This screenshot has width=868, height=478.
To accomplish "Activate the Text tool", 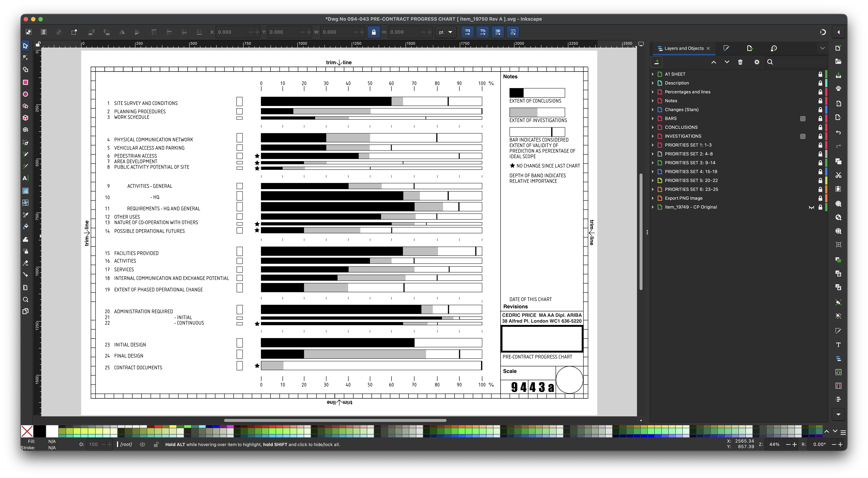I will click(25, 178).
